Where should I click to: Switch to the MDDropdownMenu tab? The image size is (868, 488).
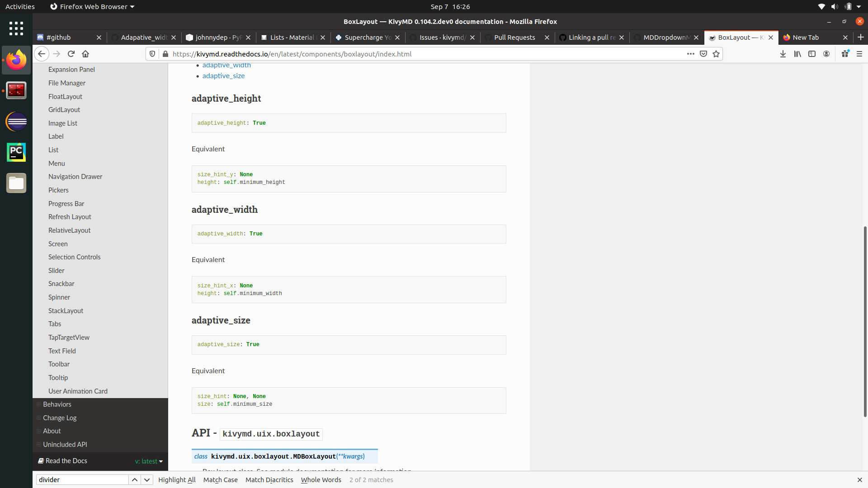pos(665,38)
